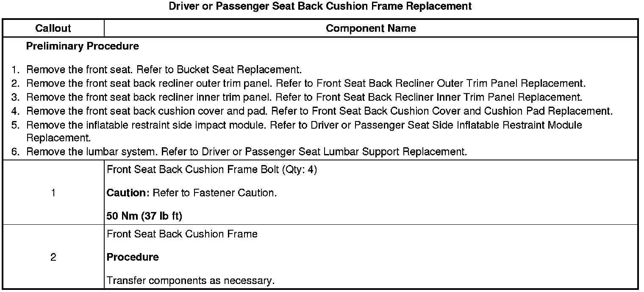Select callout number 2 cell
Screen dimensions: 644x292
(53, 257)
